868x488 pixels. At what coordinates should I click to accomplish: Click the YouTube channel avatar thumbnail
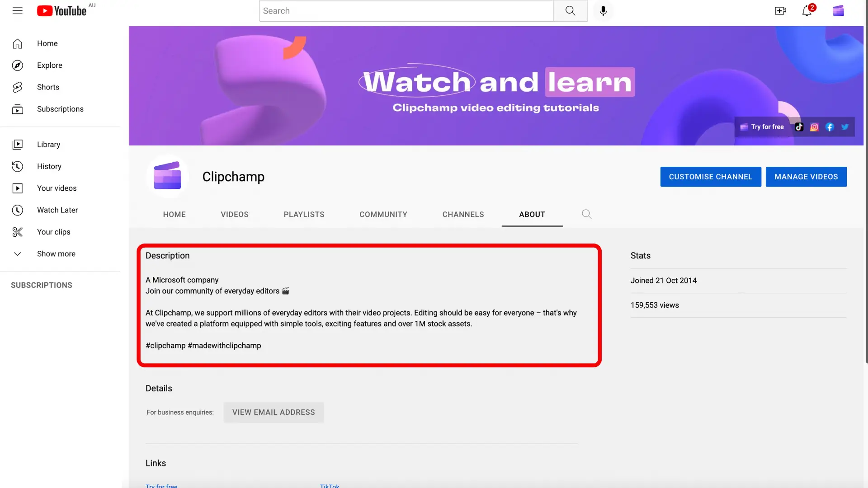pyautogui.click(x=168, y=176)
